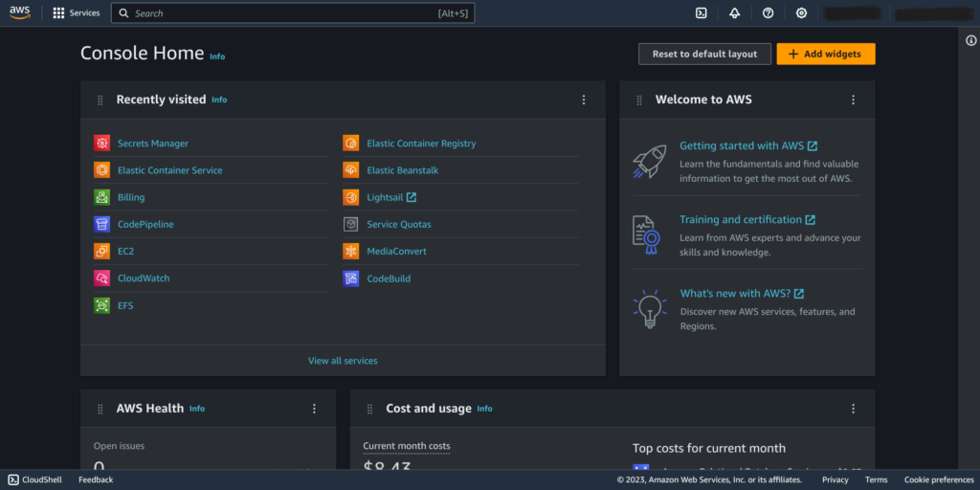The width and height of the screenshot is (980, 490).
Task: Click the CodeBuild icon
Action: (x=351, y=278)
